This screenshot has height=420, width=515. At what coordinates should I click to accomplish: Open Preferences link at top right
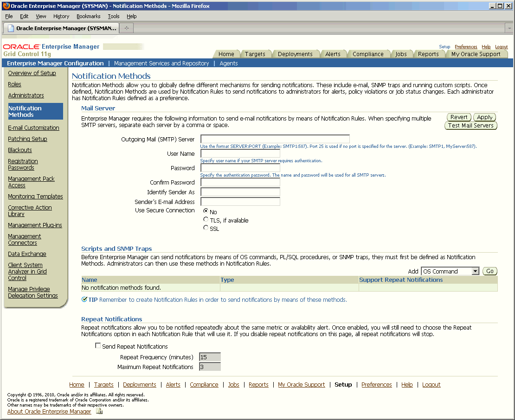(466, 47)
